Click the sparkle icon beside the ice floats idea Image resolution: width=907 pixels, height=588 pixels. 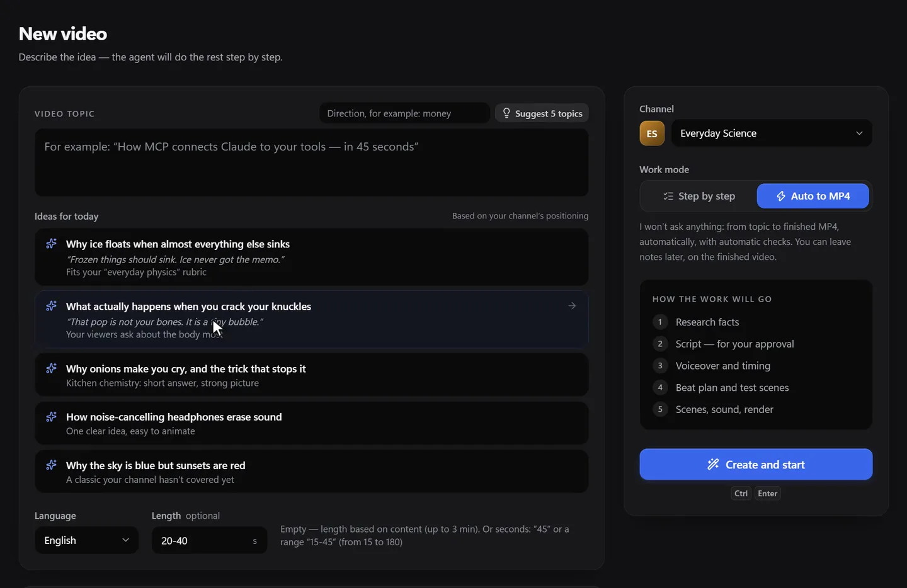tap(52, 244)
